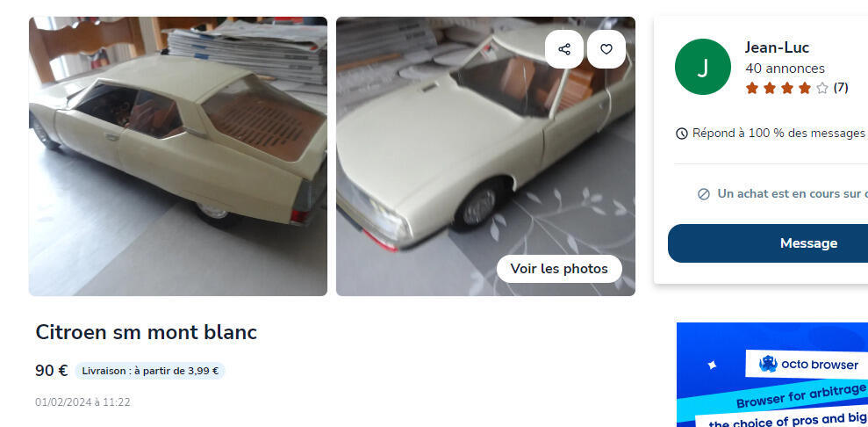View the seller's 40 annonces
Viewport: 868px width, 427px height.
(x=785, y=69)
